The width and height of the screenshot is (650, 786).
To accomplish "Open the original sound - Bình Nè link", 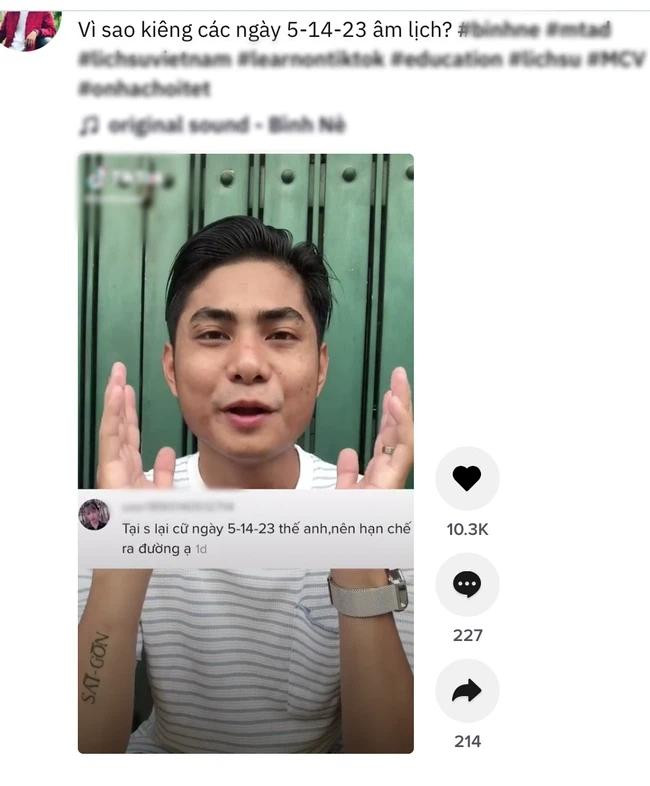I will pos(227,125).
